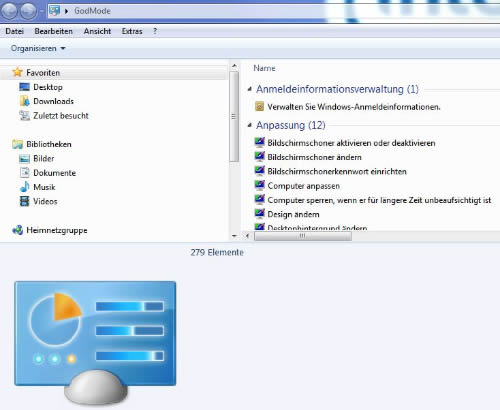Select text Computer sperren, wenn er unbeaufsichtigt ist
This screenshot has height=410, width=500.
click(x=379, y=200)
